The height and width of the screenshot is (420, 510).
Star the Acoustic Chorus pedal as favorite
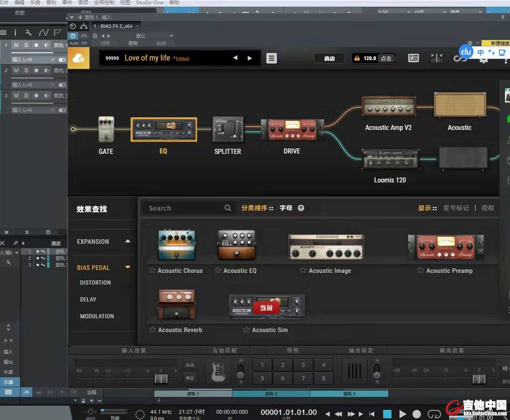coord(152,270)
